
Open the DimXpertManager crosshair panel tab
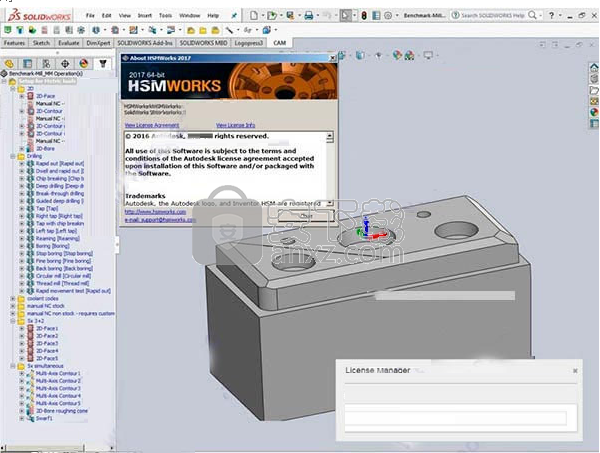pos(65,64)
